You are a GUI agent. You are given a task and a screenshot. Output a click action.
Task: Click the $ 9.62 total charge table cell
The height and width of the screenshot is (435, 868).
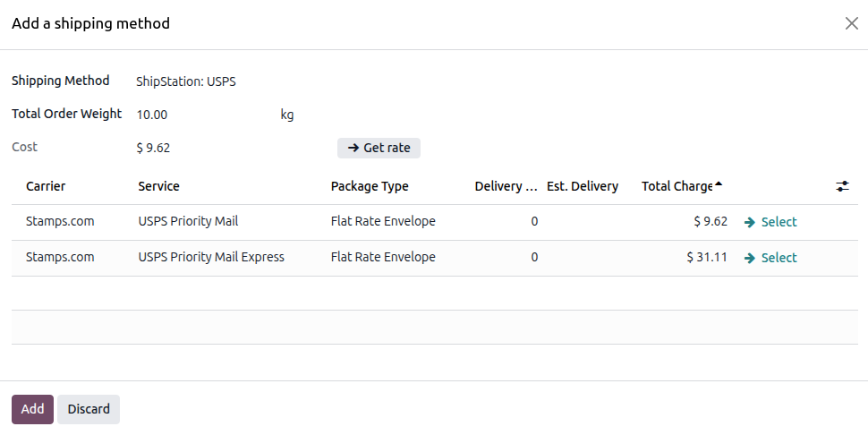click(711, 221)
